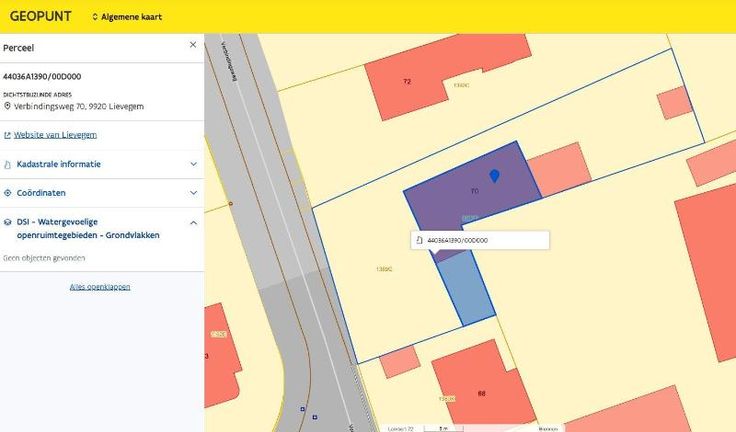
Task: Select parcel number 44036A1390/00D000 in the tooltip
Action: pos(458,241)
